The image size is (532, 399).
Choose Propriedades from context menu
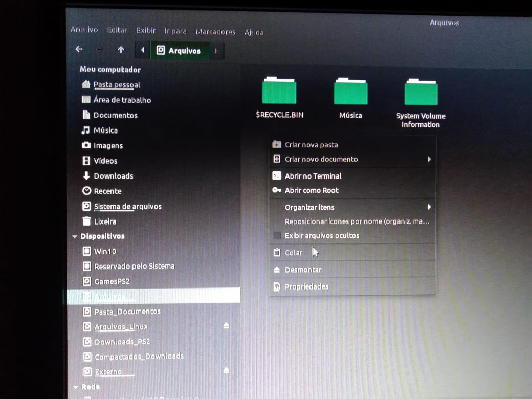pos(306,287)
